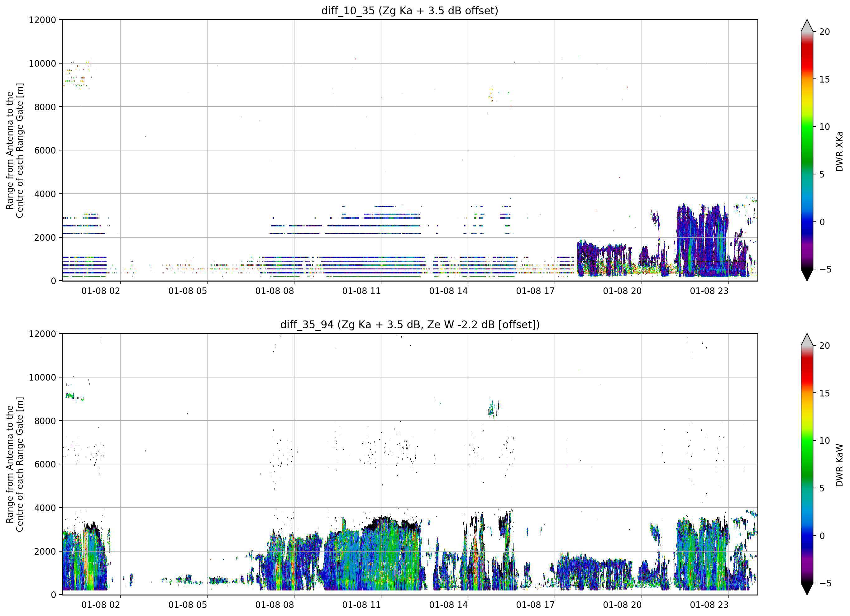Select '01-08 20' x-tick under the bottom plot
The height and width of the screenshot is (616, 850).
[623, 605]
